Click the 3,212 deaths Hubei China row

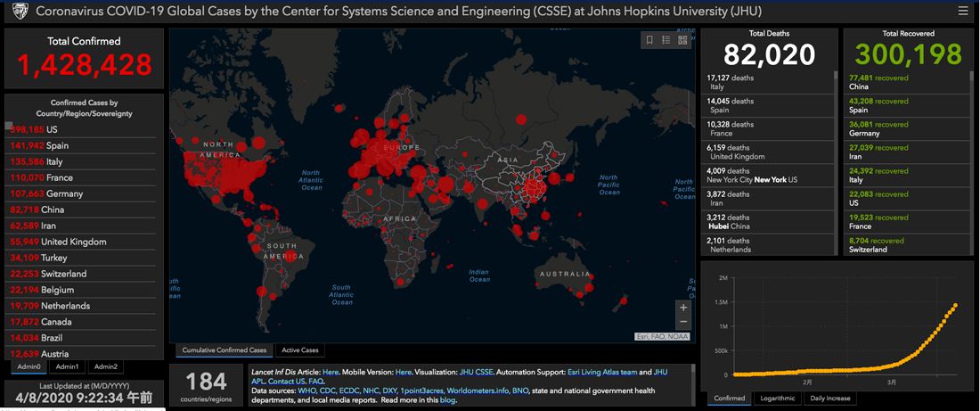[x=766, y=221]
